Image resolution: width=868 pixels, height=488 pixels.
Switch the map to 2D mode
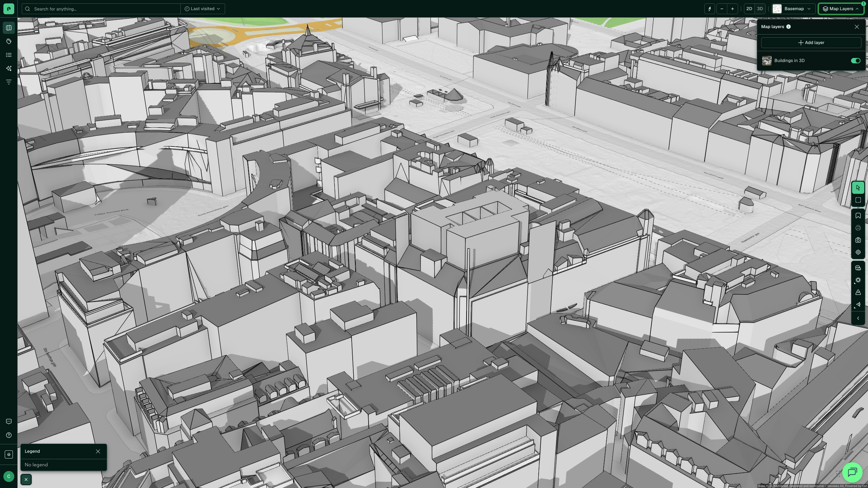click(x=749, y=9)
